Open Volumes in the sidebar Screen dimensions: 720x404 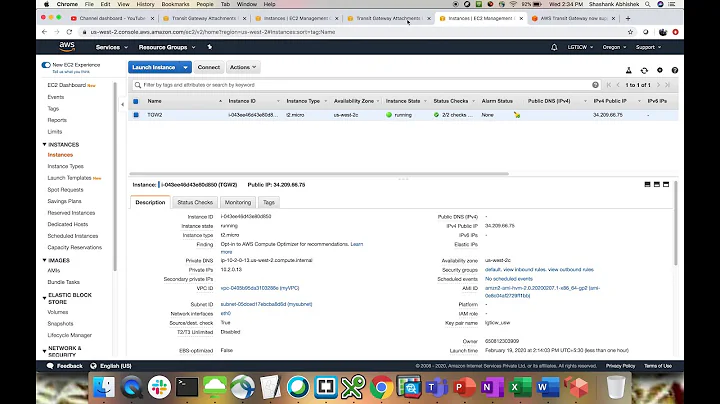tap(57, 312)
